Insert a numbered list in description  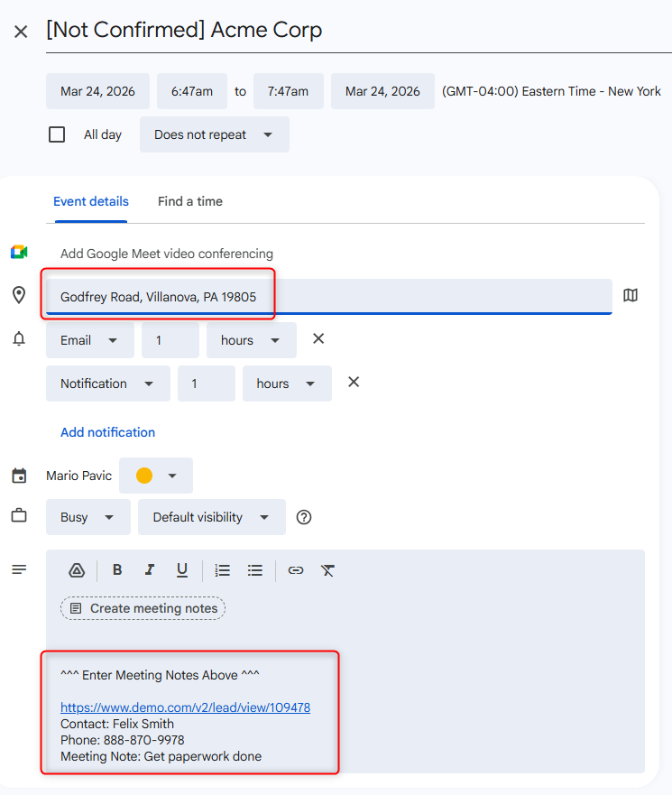click(223, 570)
